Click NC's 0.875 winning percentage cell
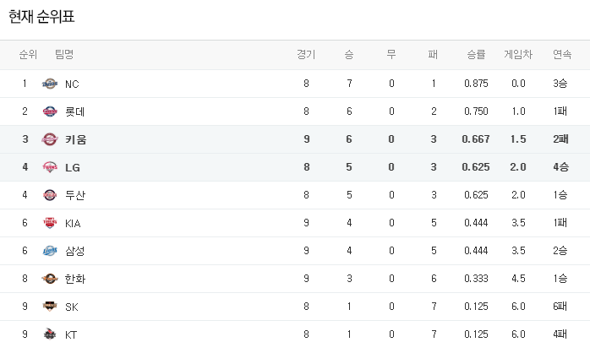 (x=476, y=84)
